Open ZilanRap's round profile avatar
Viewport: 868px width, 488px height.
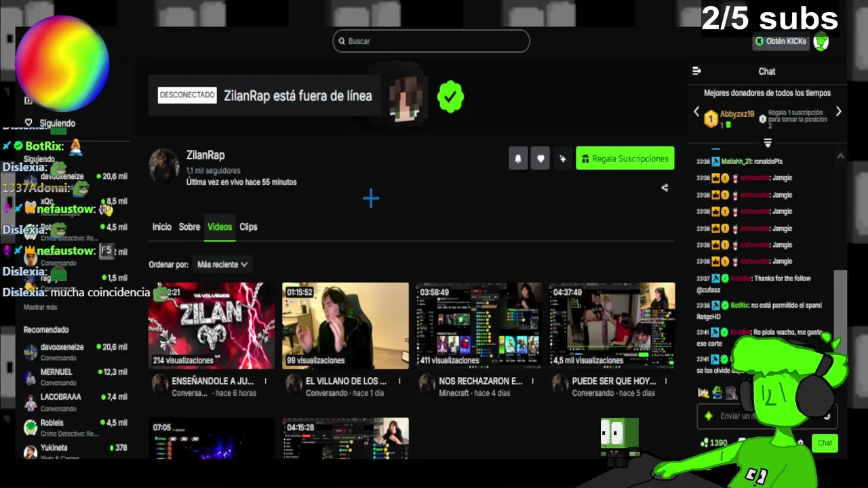pos(163,165)
